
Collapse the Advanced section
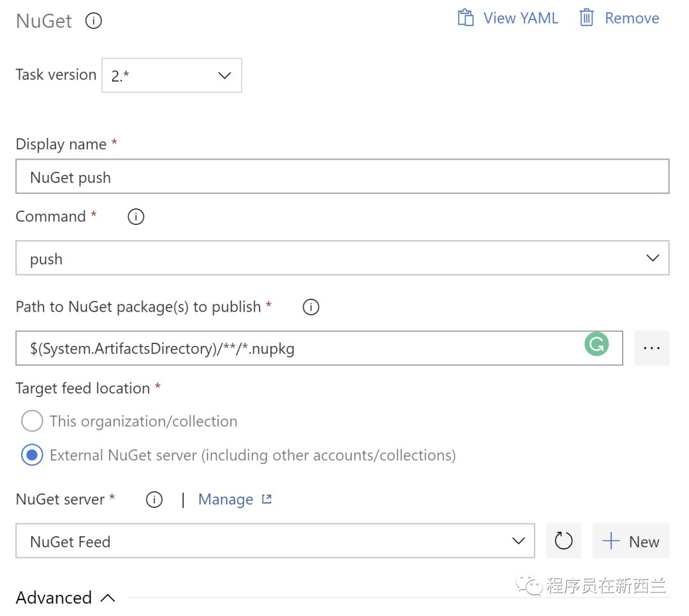coord(66,598)
